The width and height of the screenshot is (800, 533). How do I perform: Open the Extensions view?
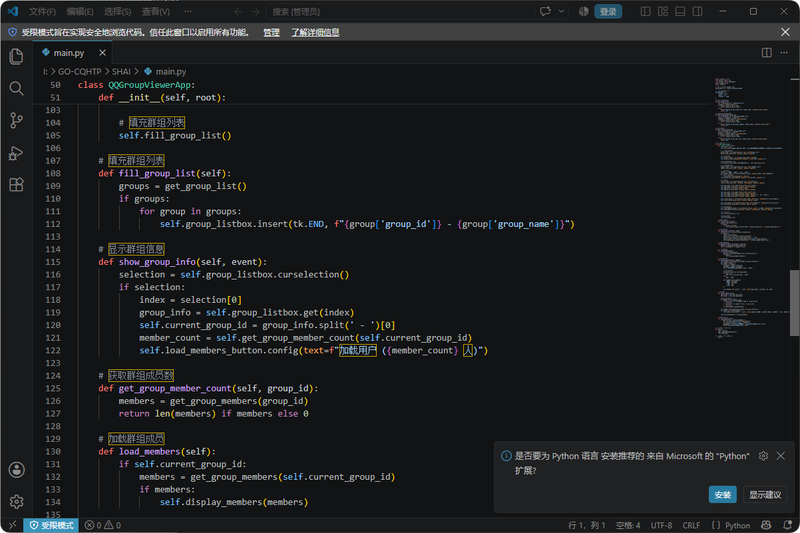pos(16,185)
